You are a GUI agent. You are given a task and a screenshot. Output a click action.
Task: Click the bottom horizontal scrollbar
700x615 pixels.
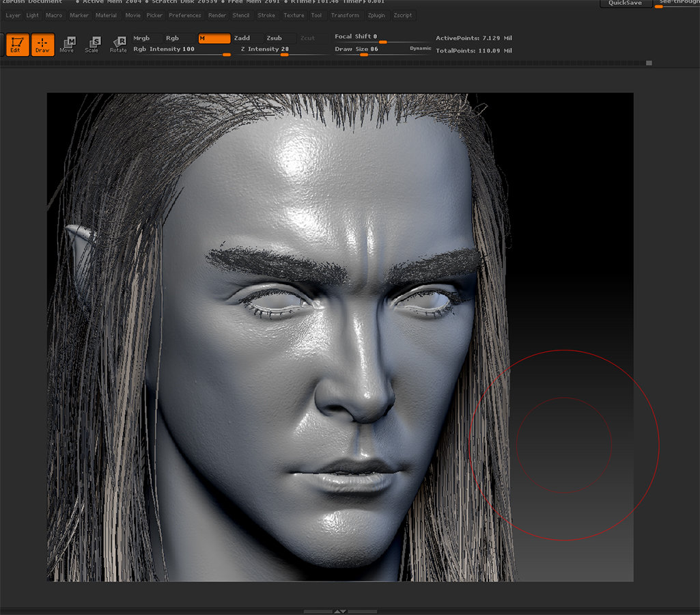pyautogui.click(x=341, y=611)
